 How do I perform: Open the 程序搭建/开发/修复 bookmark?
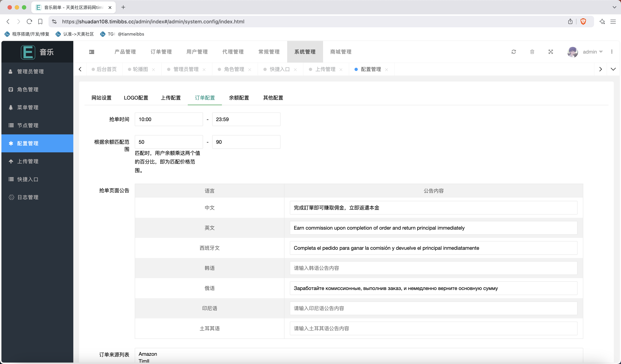coord(27,34)
